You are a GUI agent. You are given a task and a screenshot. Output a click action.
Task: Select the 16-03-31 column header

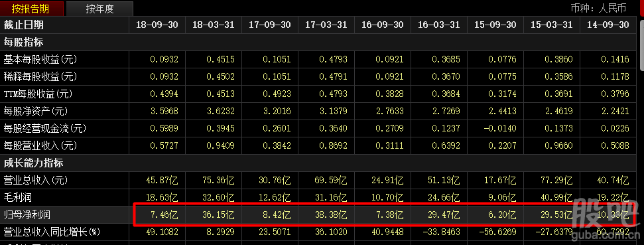pyautogui.click(x=438, y=25)
